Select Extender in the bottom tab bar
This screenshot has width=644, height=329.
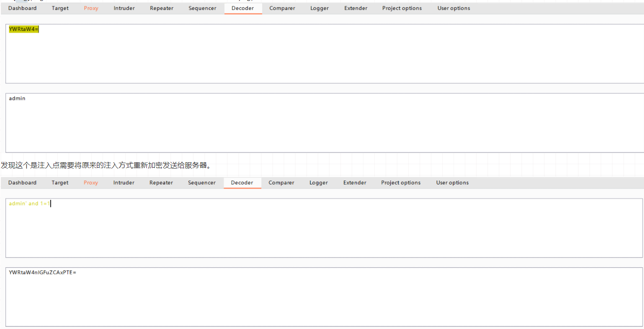[355, 183]
